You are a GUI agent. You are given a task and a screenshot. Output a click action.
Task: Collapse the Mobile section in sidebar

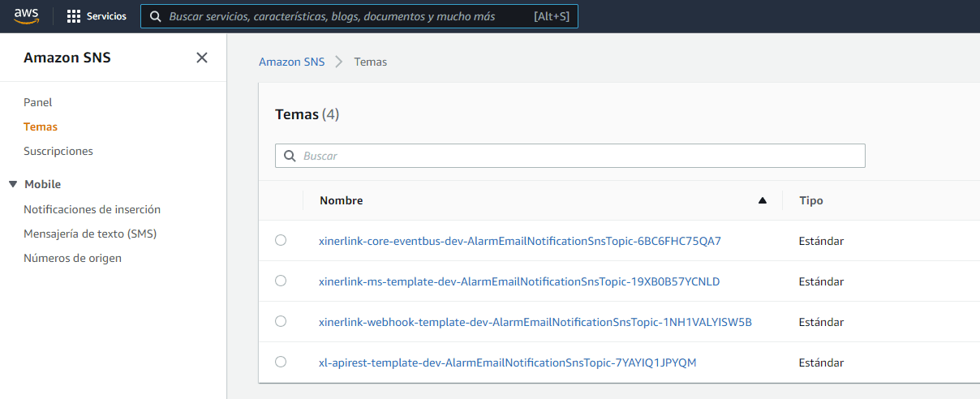click(x=13, y=184)
